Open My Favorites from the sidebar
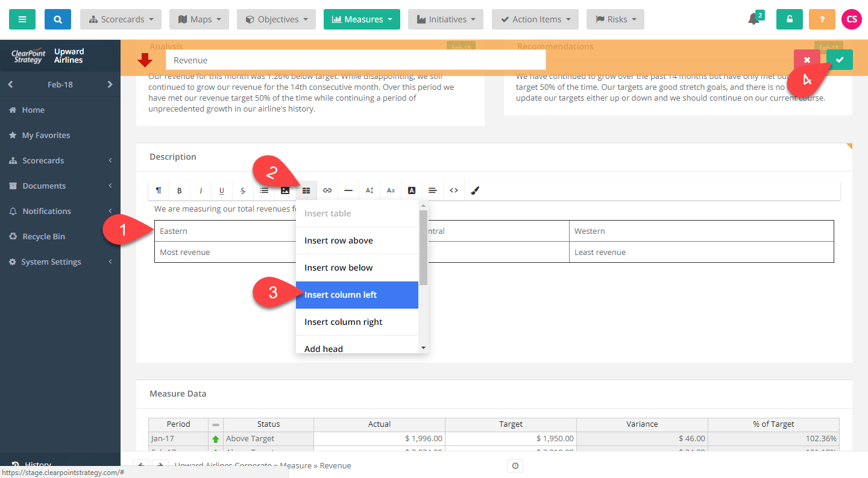 point(47,134)
